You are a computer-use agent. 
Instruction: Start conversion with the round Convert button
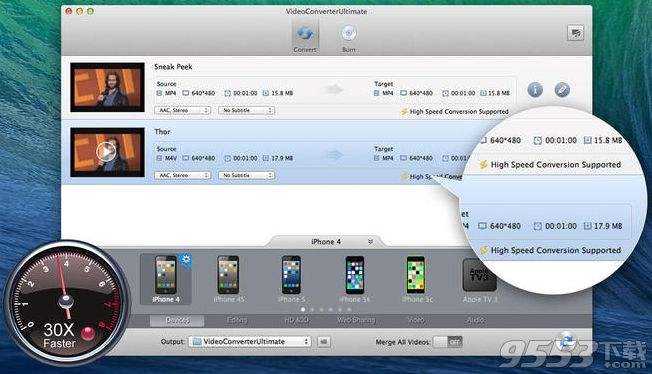pyautogui.click(x=566, y=341)
